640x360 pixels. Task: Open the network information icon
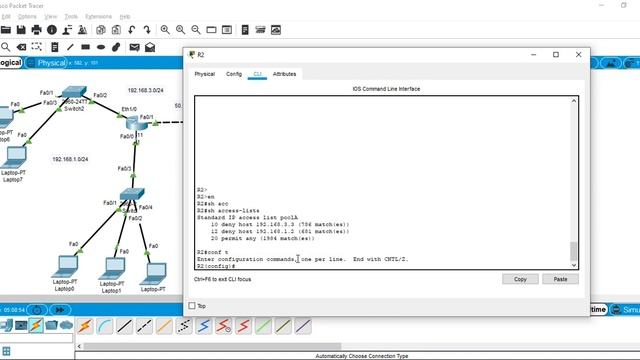tap(52, 30)
